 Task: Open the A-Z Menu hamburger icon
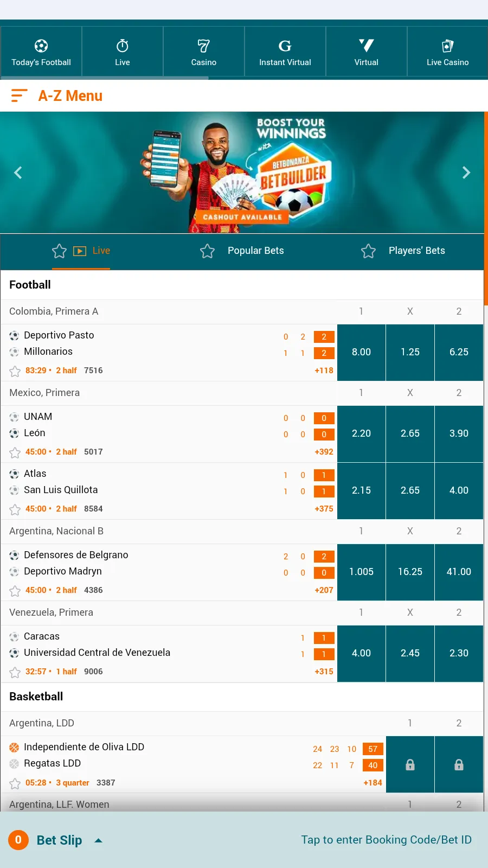tap(20, 95)
